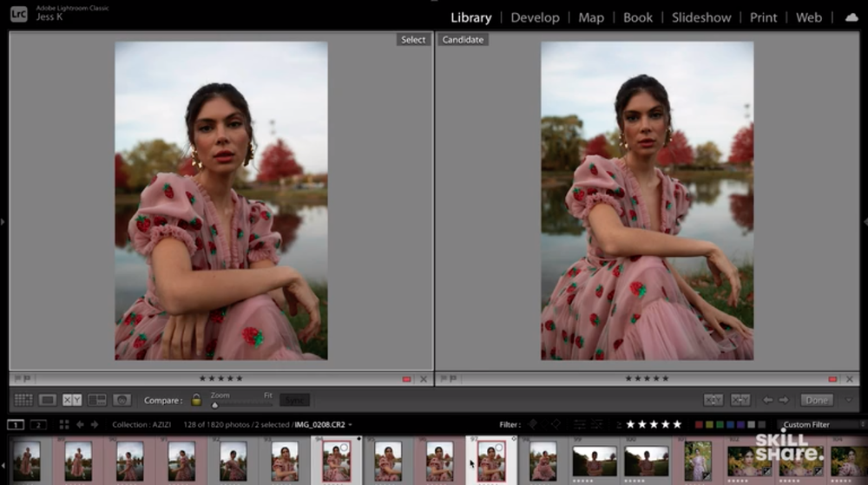Image resolution: width=868 pixels, height=485 pixels.
Task: Toggle the Link Focus lock icon
Action: pyautogui.click(x=196, y=400)
